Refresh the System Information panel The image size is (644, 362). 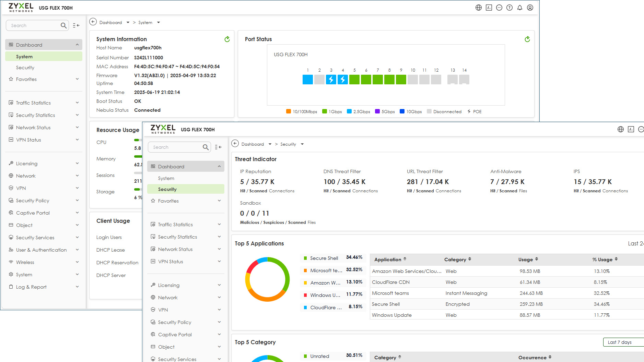[x=227, y=39]
